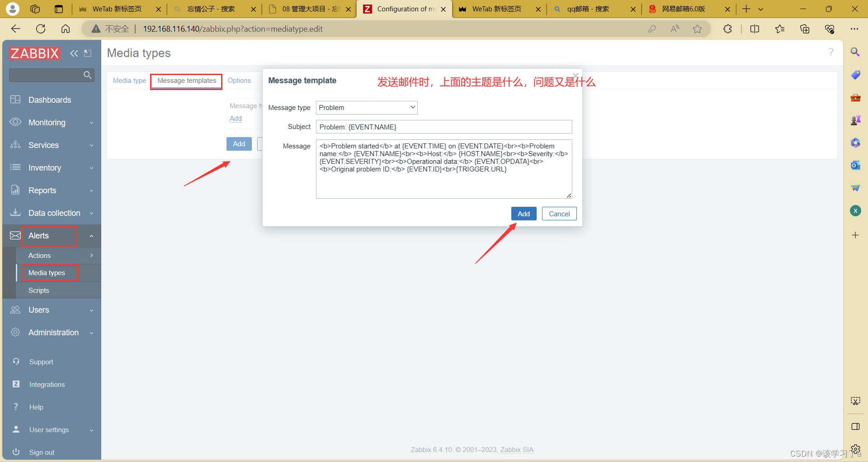Expand the Inventory menu
Screen dimensions: 868x462
click(x=52, y=168)
